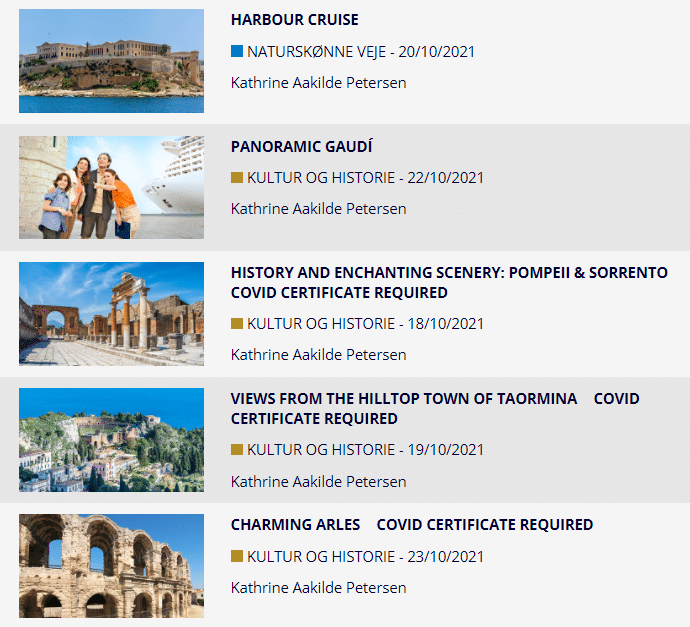This screenshot has width=690, height=627.
Task: Click the gold square beside 22/10/2021
Action: (x=237, y=177)
